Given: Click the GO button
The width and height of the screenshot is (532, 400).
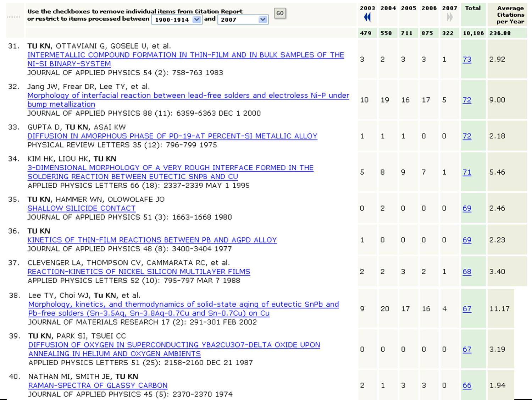Looking at the screenshot, I should pyautogui.click(x=280, y=13).
